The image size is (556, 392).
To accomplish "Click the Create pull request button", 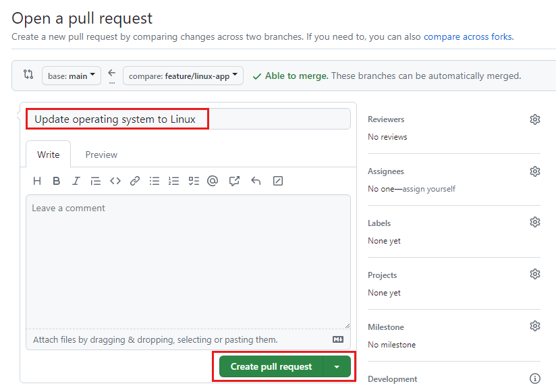I will [x=271, y=367].
